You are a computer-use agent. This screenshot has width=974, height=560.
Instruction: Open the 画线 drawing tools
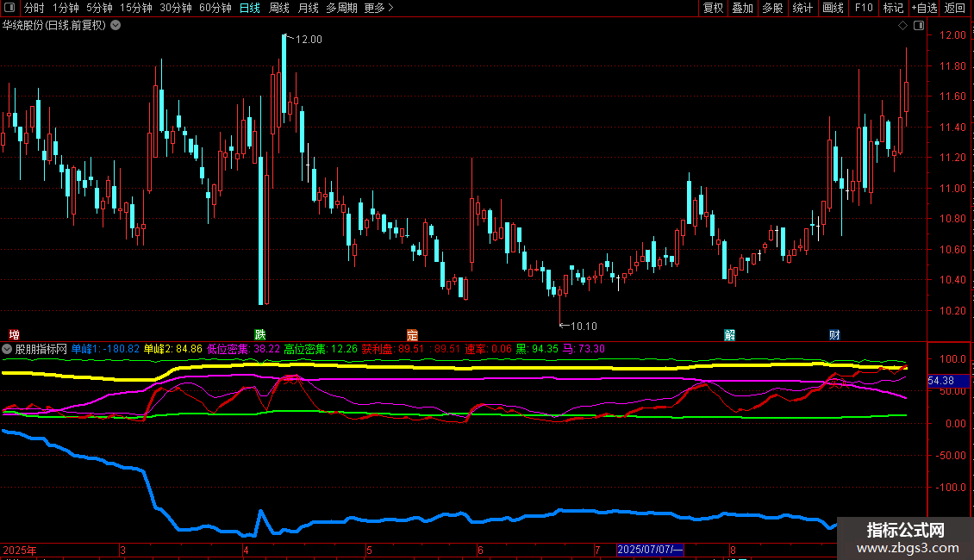tap(833, 8)
